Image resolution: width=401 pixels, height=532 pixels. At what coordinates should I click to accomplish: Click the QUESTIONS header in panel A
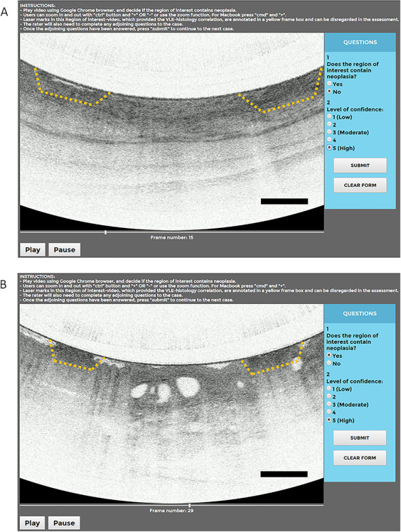pyautogui.click(x=360, y=43)
